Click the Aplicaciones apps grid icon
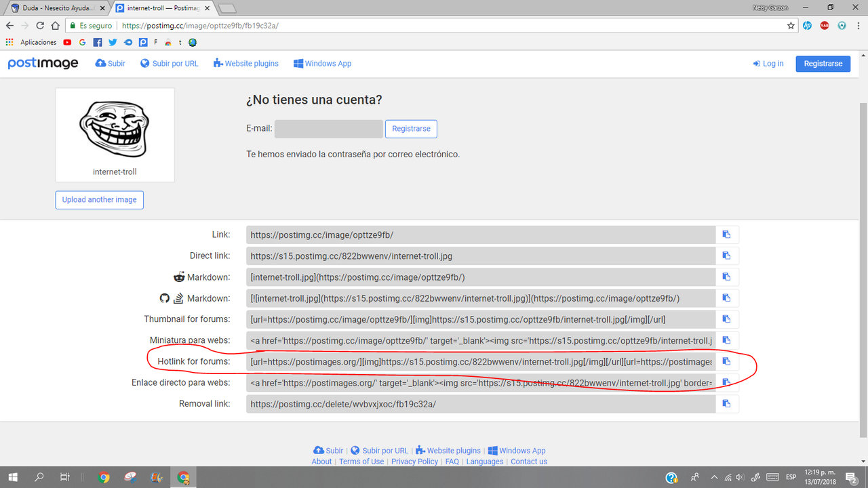 pos(9,42)
